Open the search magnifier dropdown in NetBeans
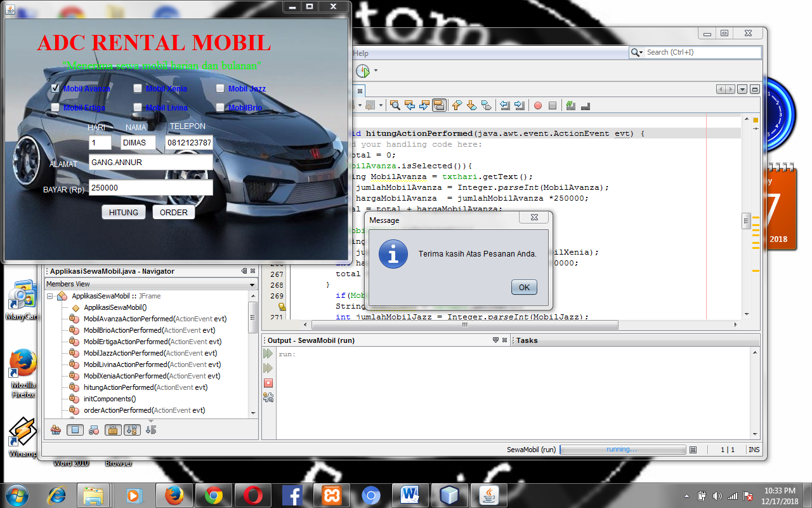This screenshot has width=812, height=508. click(x=637, y=53)
